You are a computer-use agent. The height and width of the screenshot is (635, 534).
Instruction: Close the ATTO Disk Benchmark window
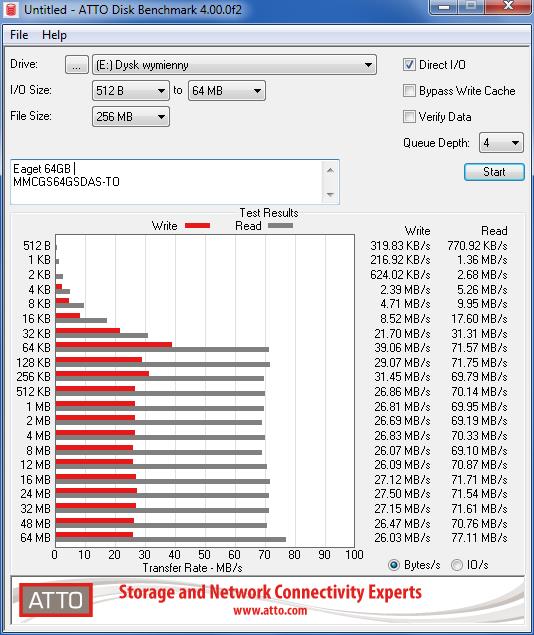508,6
